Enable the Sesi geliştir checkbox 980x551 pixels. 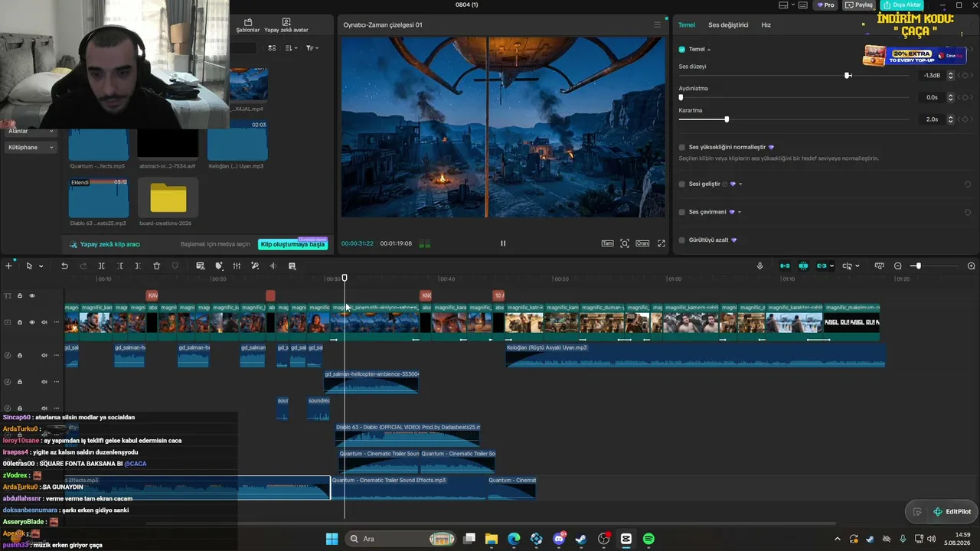[682, 184]
